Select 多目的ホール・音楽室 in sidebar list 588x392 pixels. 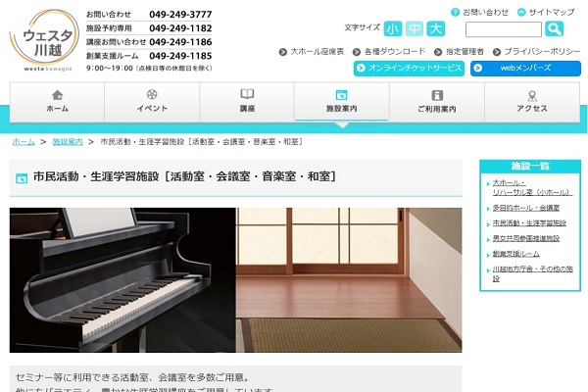(x=525, y=208)
